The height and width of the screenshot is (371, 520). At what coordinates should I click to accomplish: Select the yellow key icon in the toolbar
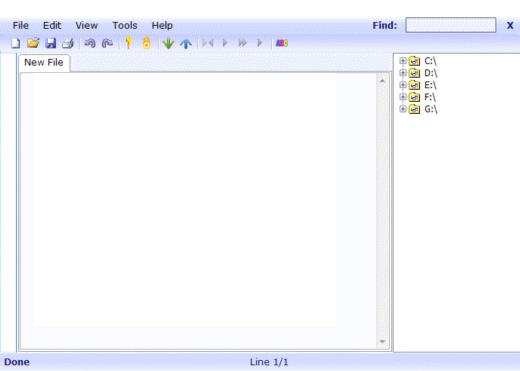click(129, 43)
